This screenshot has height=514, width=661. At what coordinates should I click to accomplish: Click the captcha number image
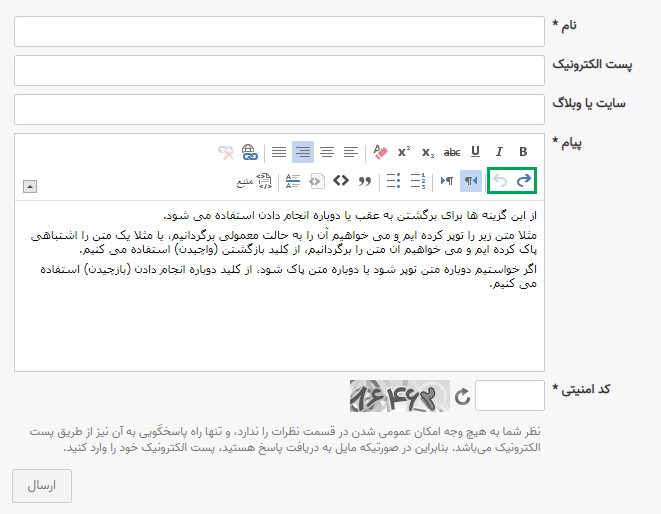[x=400, y=396]
